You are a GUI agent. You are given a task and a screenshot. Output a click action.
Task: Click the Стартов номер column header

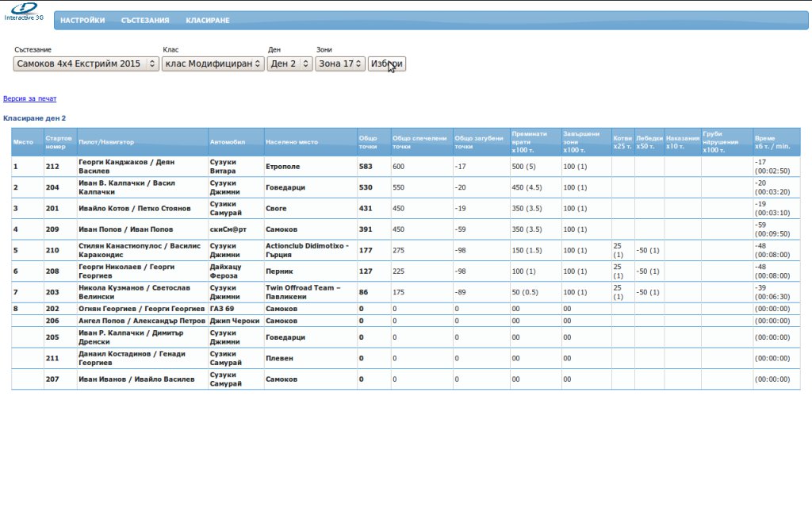click(59, 142)
